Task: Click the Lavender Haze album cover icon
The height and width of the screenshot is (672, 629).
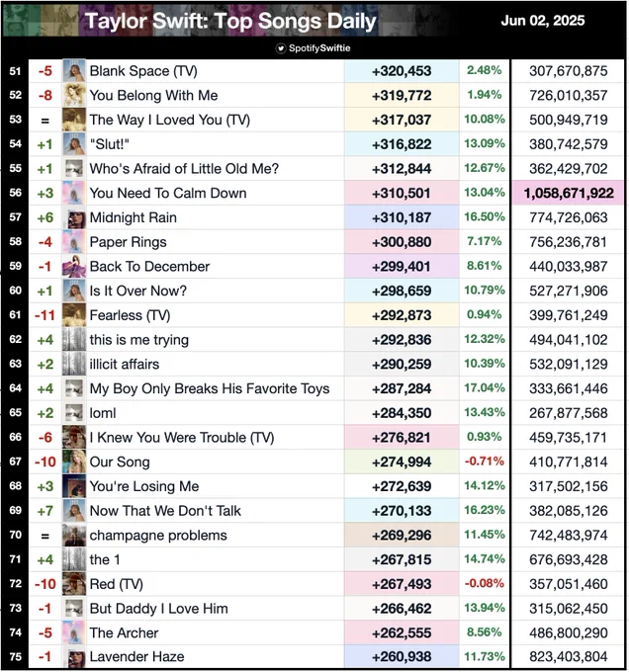Action: pyautogui.click(x=74, y=657)
